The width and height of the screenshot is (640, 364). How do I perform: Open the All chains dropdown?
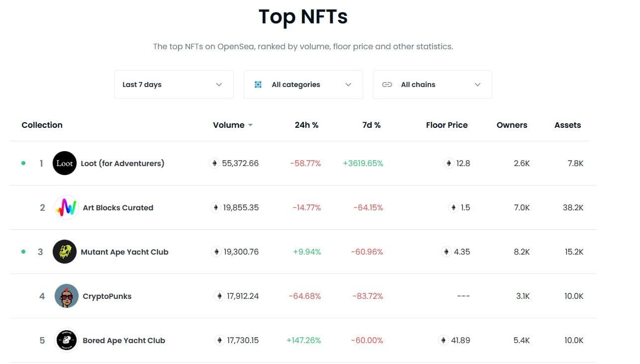[x=432, y=85]
